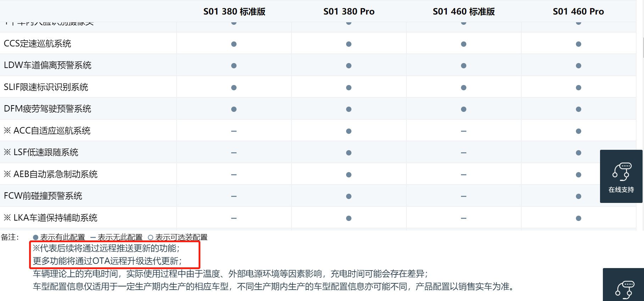The image size is (644, 301).
Task: Click the AEB自动紧急制动系统 row label
Action: [x=50, y=174]
